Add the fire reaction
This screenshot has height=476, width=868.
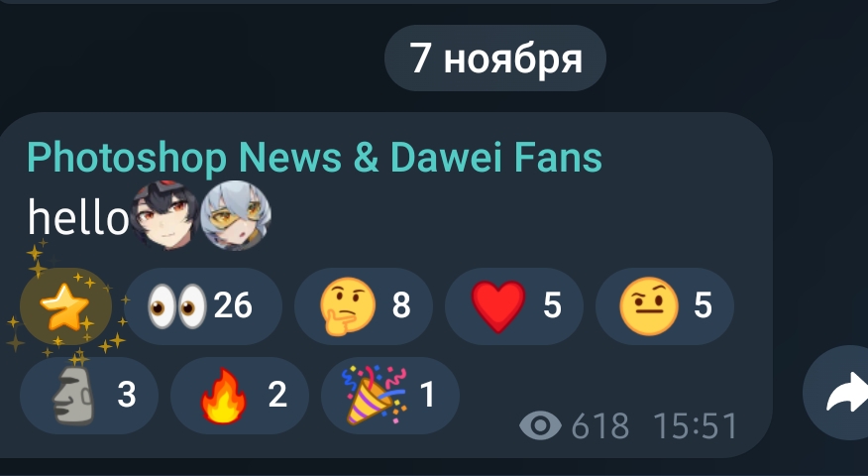click(240, 396)
